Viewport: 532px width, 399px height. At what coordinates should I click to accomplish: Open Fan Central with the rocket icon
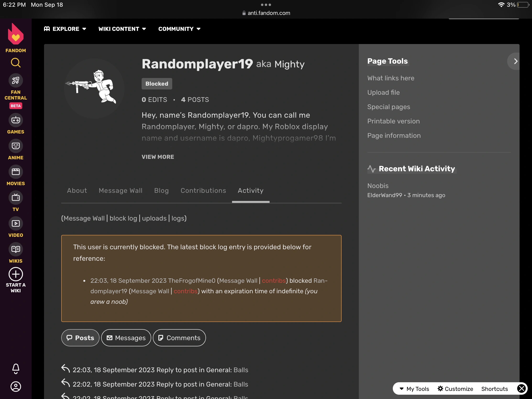[x=15, y=80]
